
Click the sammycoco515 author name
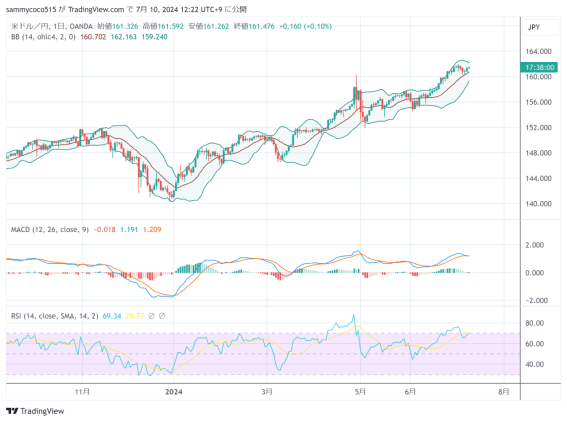point(31,9)
